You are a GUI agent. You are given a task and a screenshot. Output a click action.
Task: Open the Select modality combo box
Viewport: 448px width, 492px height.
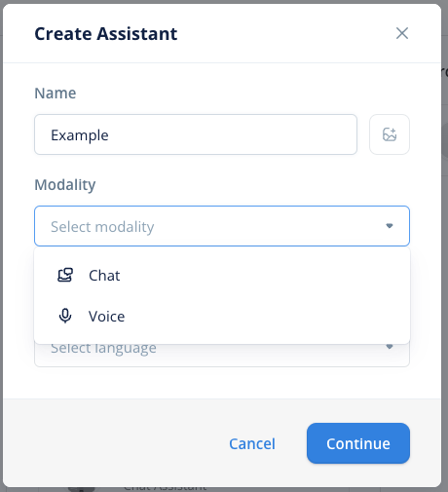click(x=222, y=226)
